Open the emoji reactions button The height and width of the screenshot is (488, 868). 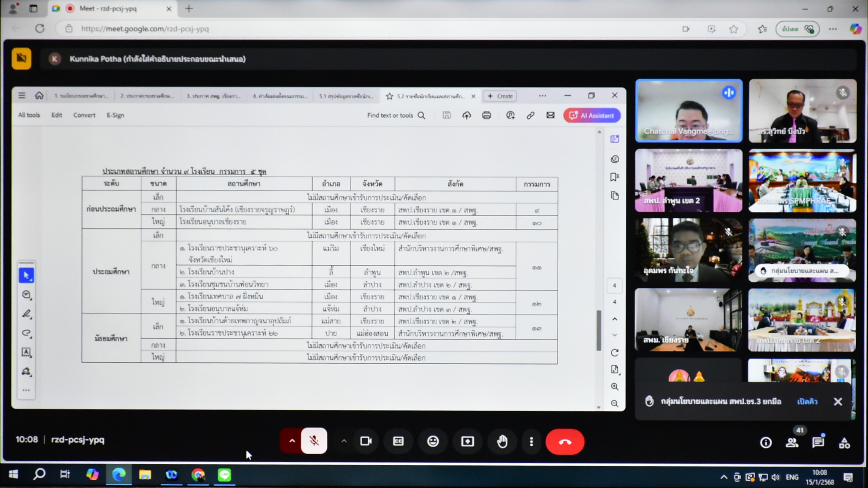click(433, 441)
